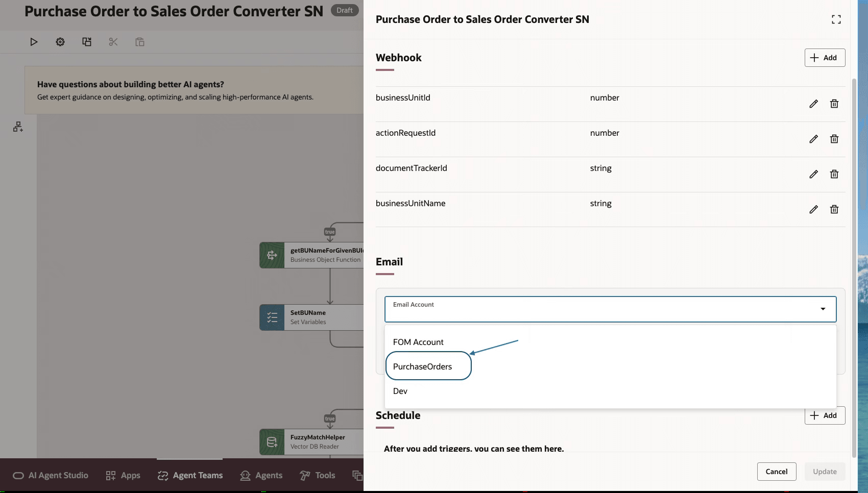Screen dimensions: 868x493
Task: Add a new Webhook parameter
Action: pyautogui.click(x=825, y=58)
